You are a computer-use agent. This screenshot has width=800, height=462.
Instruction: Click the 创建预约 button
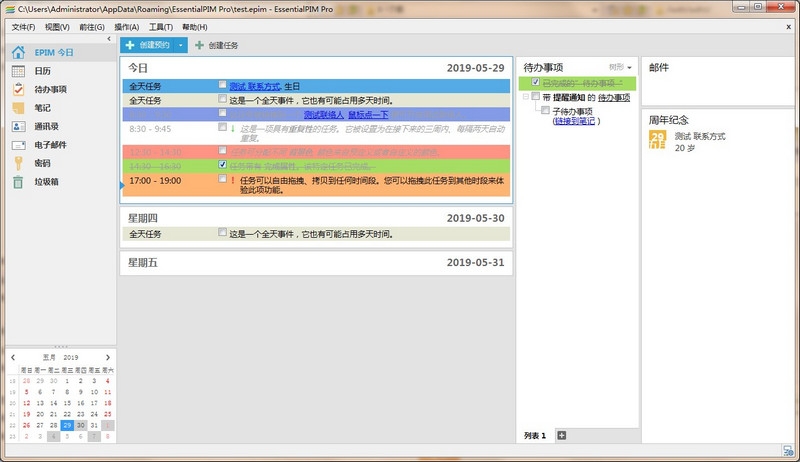click(x=148, y=45)
